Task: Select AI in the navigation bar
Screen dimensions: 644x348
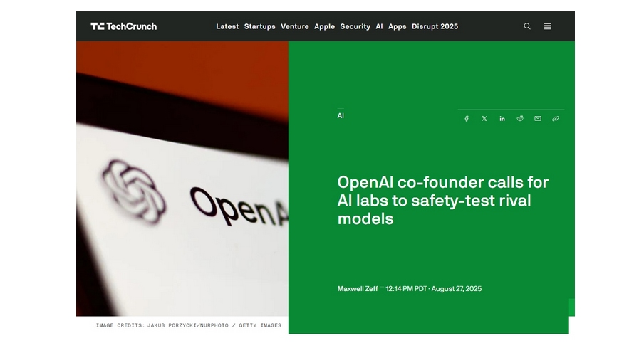Action: pyautogui.click(x=379, y=26)
